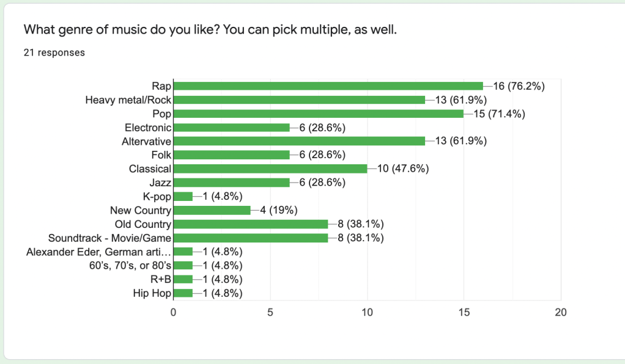The image size is (625, 364).
Task: Select the Soundtrack - Movie/Game bar
Action: pyautogui.click(x=251, y=238)
